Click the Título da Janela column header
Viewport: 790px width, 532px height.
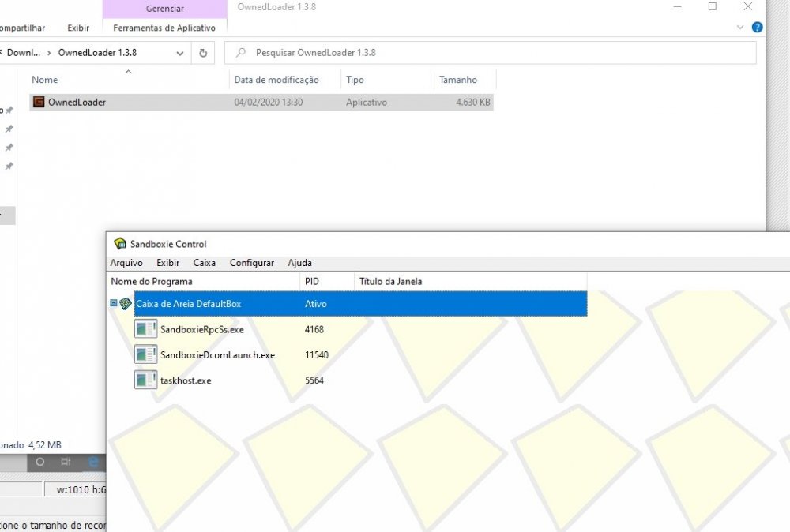tap(390, 281)
